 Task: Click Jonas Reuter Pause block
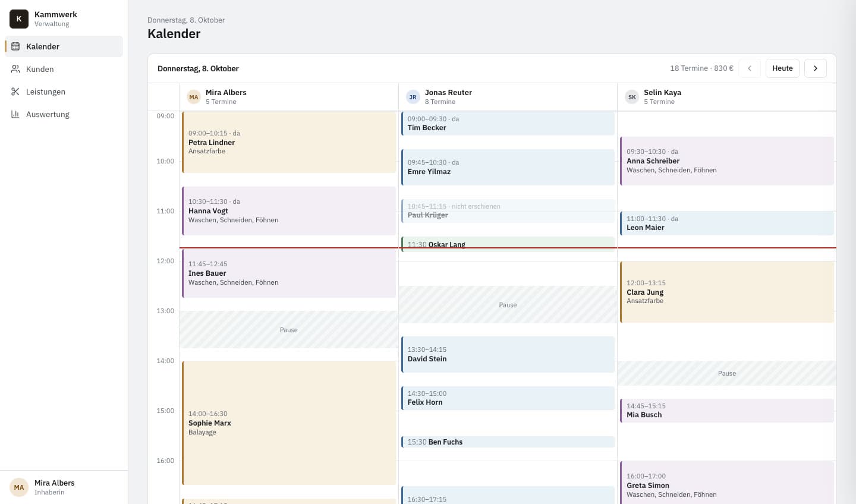[x=508, y=305]
